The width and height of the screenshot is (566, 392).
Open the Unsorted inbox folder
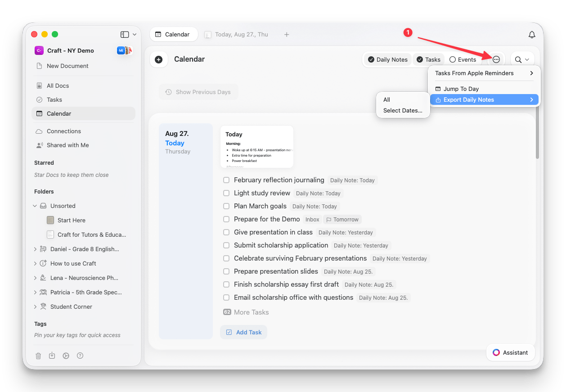63,206
